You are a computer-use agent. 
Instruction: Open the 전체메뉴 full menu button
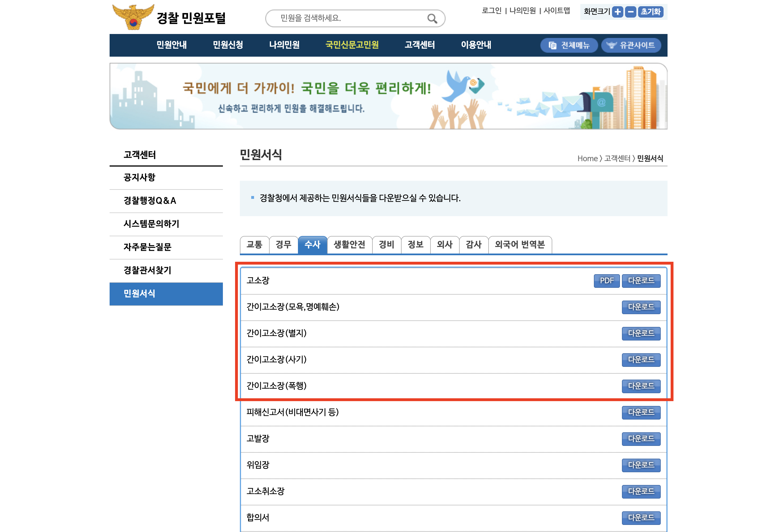(569, 45)
